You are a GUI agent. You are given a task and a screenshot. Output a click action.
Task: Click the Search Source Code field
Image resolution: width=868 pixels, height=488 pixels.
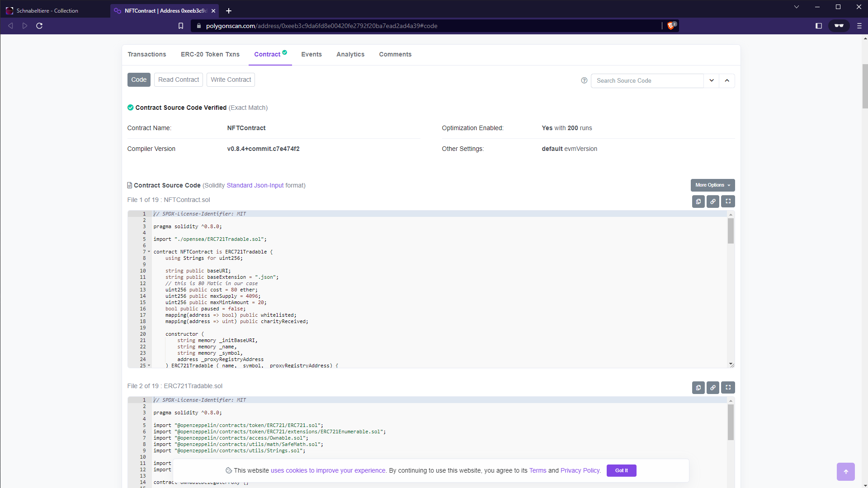646,80
